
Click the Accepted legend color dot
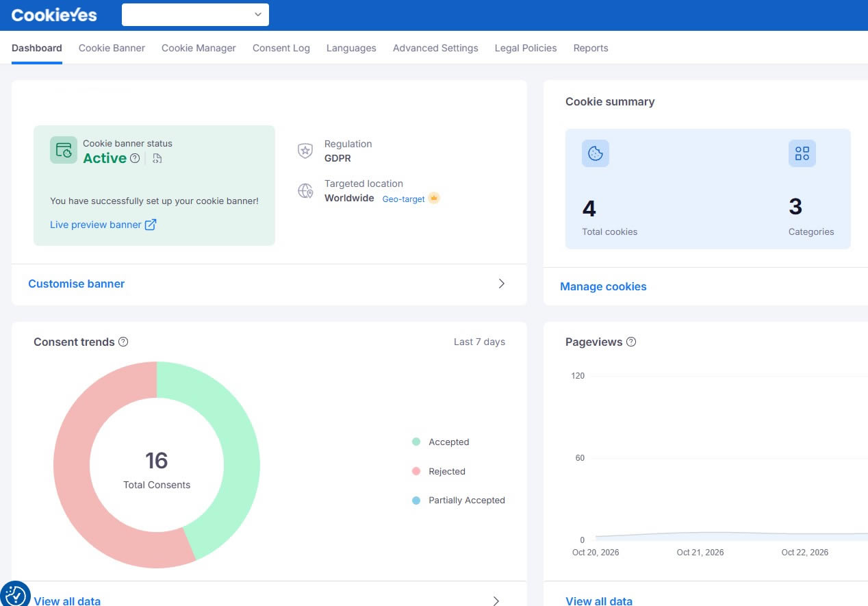pyautogui.click(x=416, y=442)
